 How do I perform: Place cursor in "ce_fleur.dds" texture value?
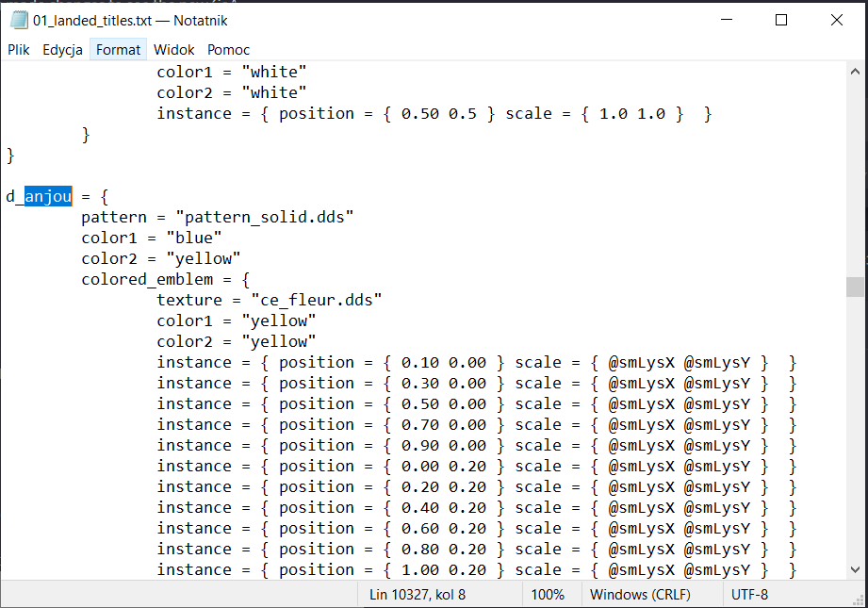[316, 300]
